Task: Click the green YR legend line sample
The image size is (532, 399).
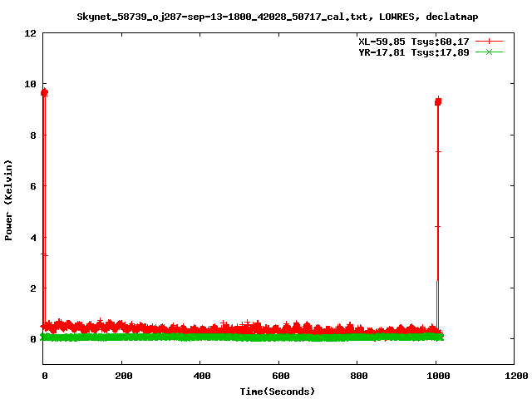Action: tap(489, 52)
